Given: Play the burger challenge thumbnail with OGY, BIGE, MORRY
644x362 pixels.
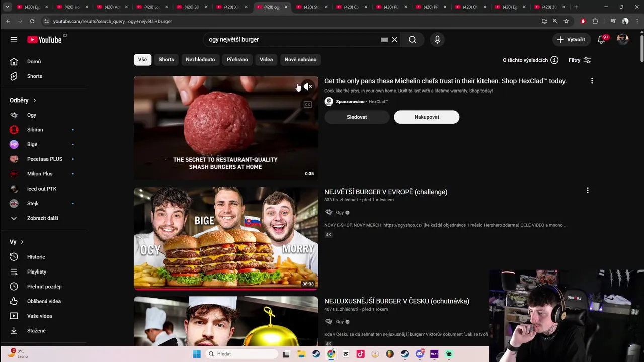Looking at the screenshot, I should coord(226,239).
